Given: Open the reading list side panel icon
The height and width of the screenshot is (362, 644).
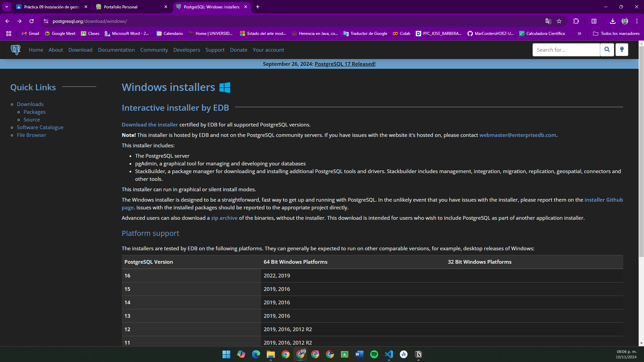Looking at the screenshot, I should click(594, 21).
